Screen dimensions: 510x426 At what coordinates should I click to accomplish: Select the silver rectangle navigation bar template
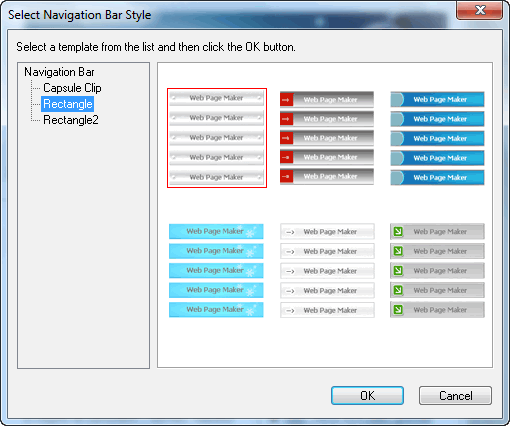(x=217, y=138)
